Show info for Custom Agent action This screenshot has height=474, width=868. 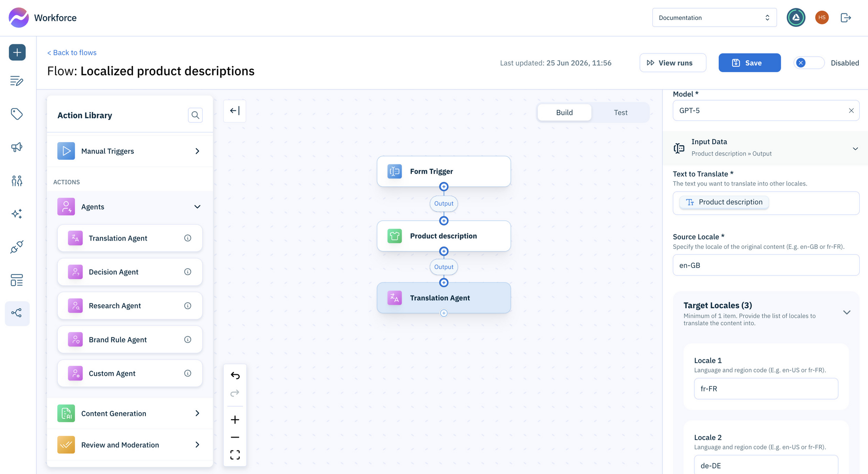tap(188, 373)
